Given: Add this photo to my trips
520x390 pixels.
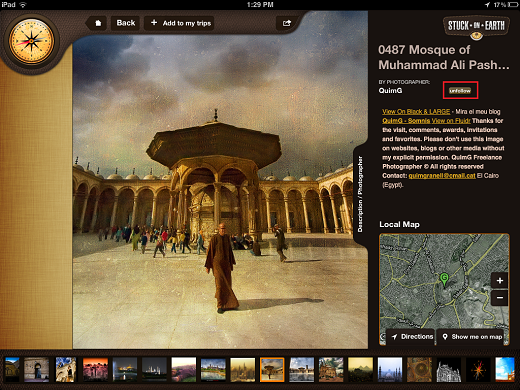Looking at the screenshot, I should 180,23.
